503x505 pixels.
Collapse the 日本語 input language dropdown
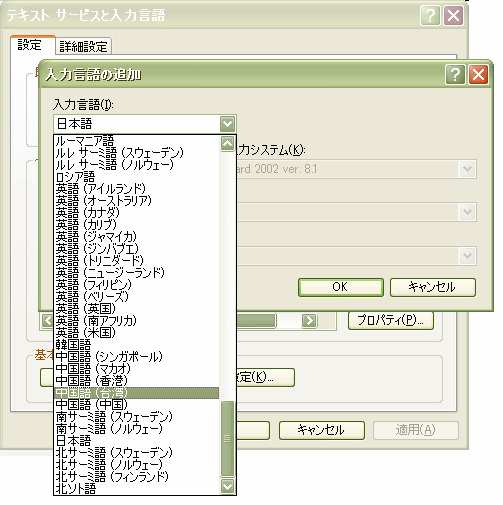(227, 124)
